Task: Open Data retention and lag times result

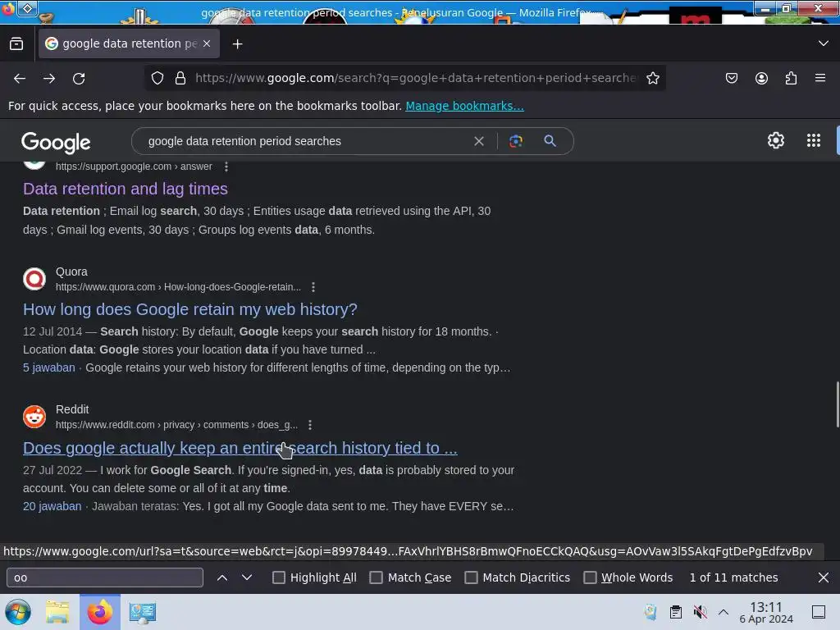Action: [126, 189]
